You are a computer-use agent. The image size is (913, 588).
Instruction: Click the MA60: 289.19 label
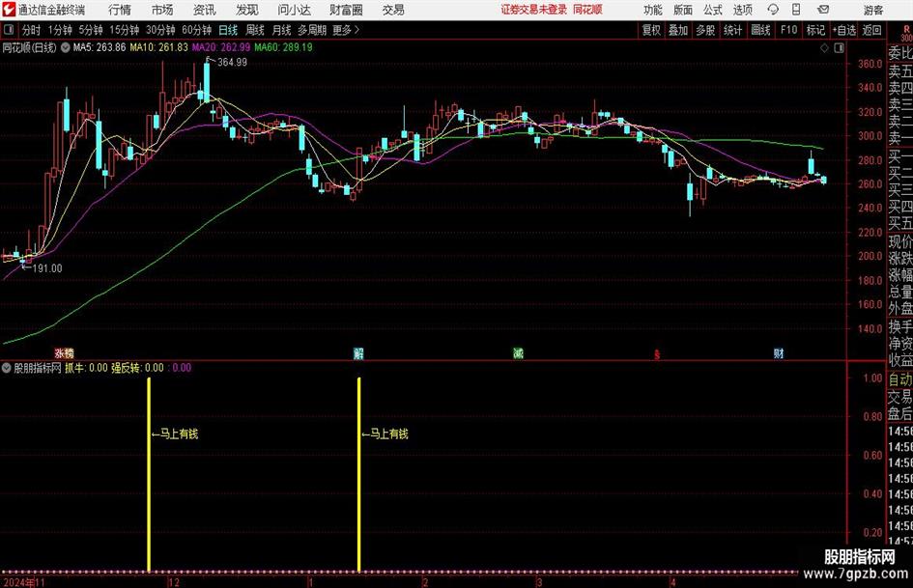284,47
